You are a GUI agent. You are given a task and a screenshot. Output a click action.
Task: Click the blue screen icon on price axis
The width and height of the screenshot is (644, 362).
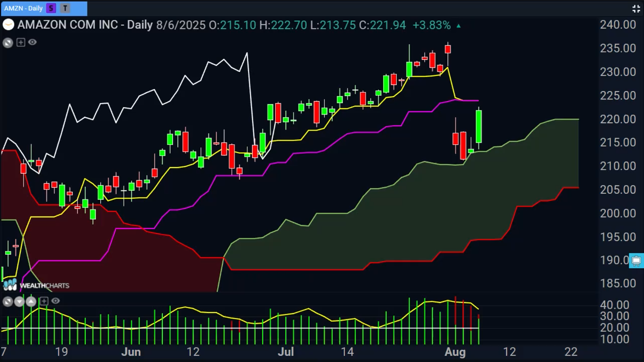pyautogui.click(x=636, y=261)
